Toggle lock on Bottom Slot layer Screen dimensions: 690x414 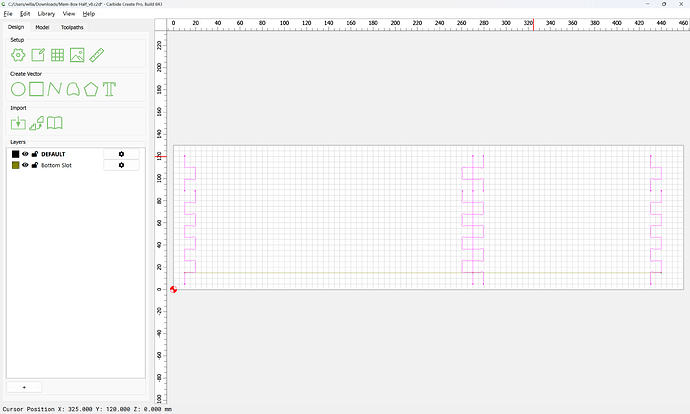pyautogui.click(x=34, y=165)
